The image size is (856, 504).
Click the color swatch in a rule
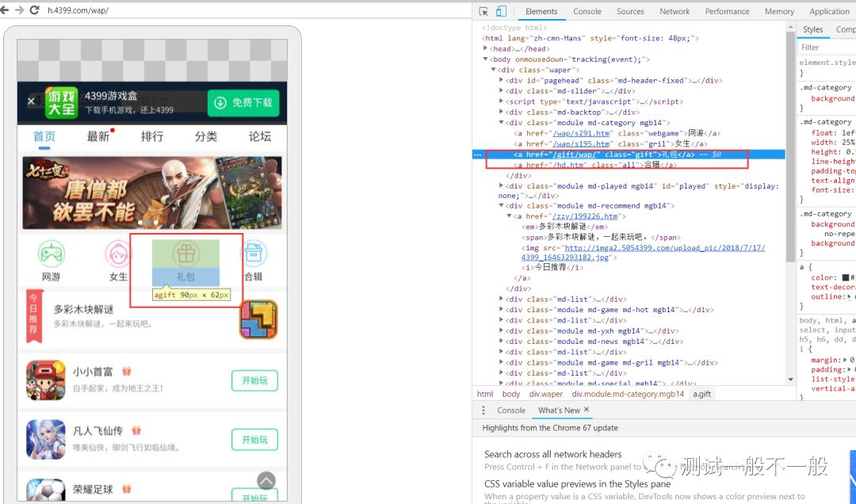pyautogui.click(x=845, y=278)
